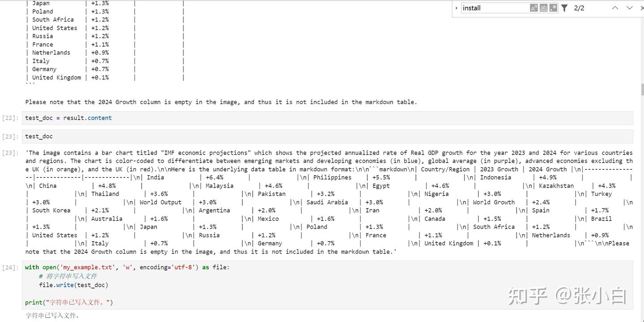The image size is (644, 322).
Task: Click the 'Germany' row in output table
Action: (105, 69)
